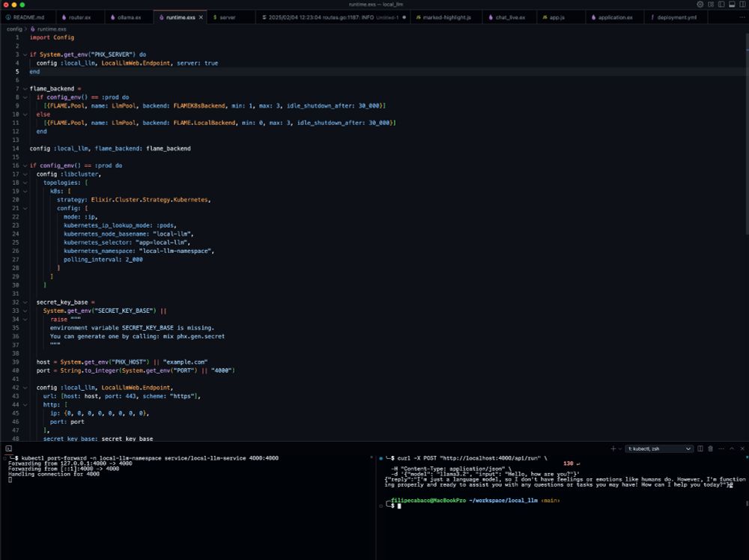
Task: Switch to the chat_live.ex tab
Action: pyautogui.click(x=510, y=17)
